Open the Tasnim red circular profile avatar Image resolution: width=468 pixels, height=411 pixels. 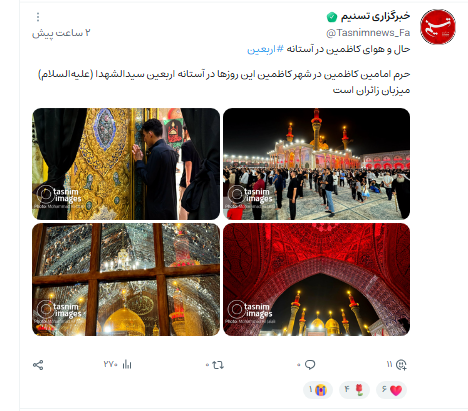438,27
